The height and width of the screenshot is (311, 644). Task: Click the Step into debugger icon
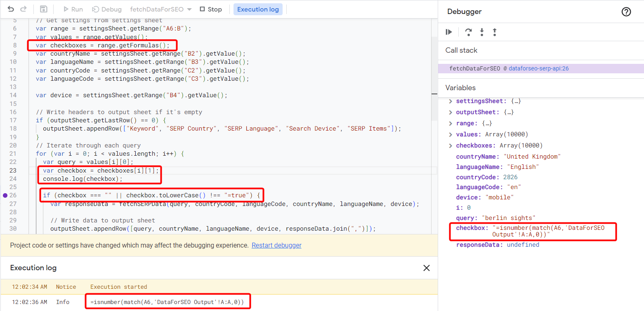(x=481, y=32)
